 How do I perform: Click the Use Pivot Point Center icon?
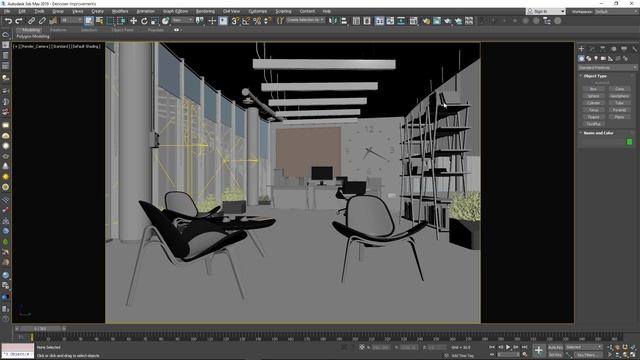click(200, 21)
